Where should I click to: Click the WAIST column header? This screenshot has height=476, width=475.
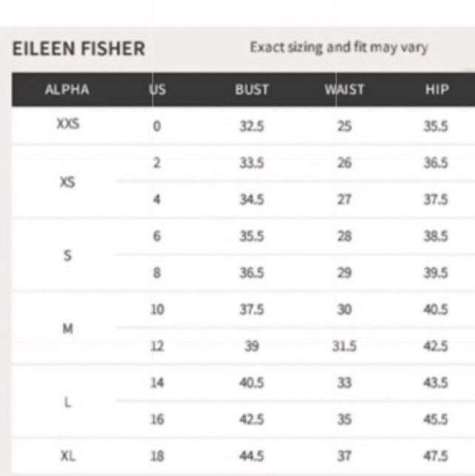pos(344,89)
